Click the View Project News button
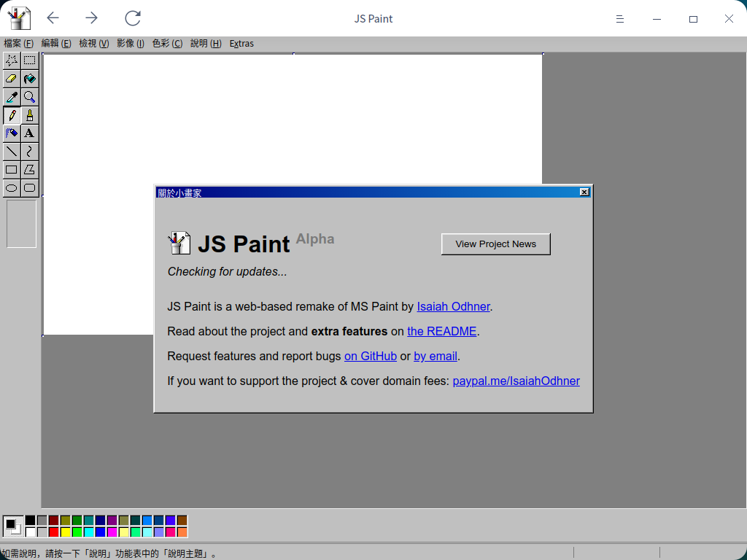 coord(495,244)
